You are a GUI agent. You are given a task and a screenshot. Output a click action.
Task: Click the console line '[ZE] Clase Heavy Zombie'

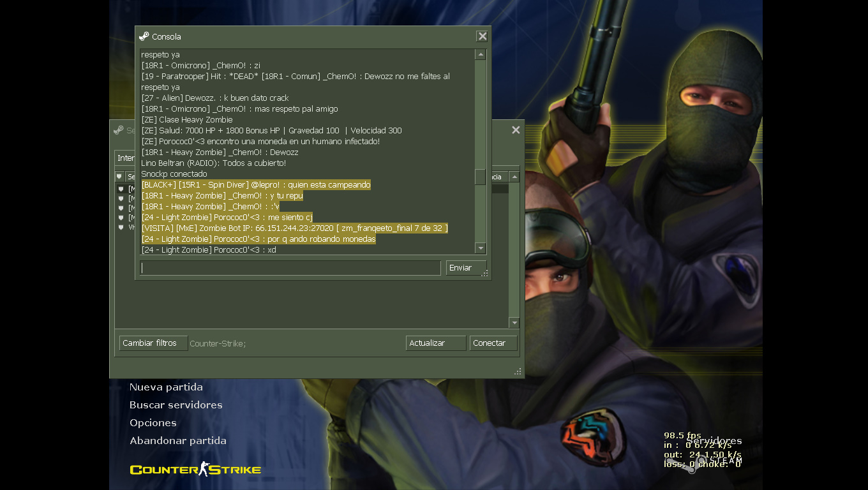(187, 120)
